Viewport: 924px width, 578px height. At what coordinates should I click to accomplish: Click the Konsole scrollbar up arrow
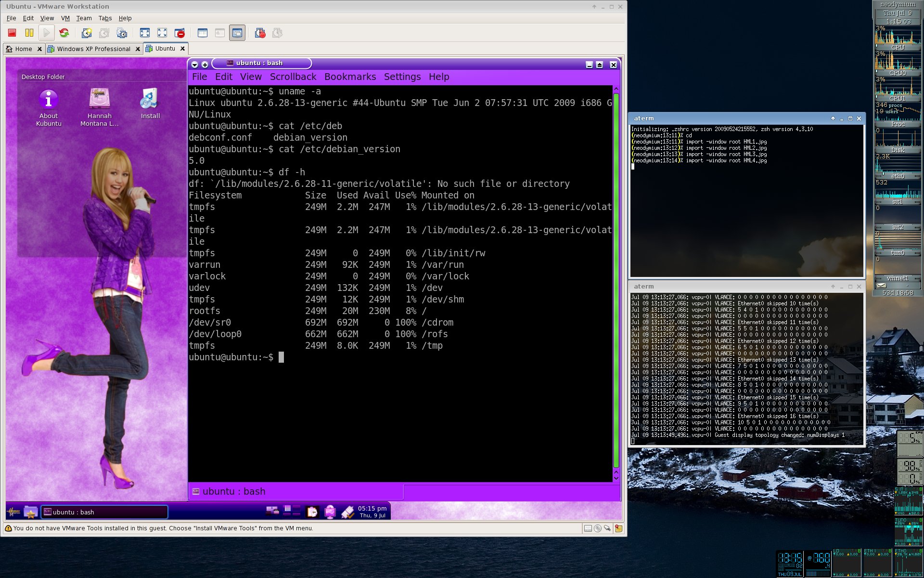tap(616, 89)
